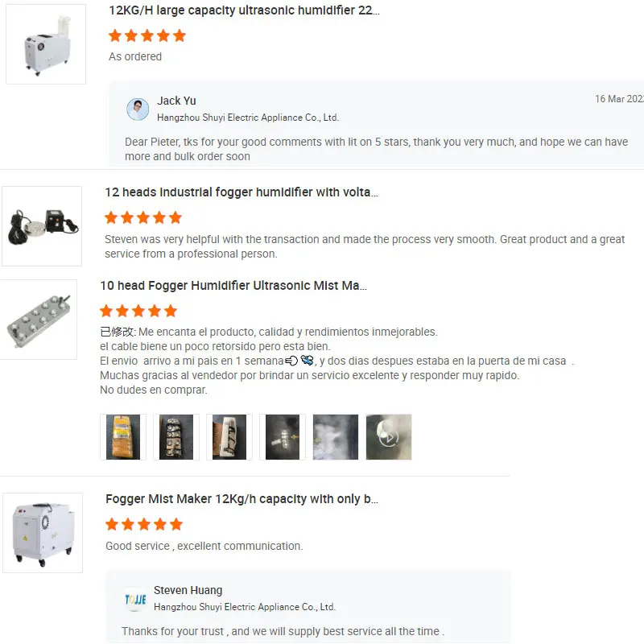The width and height of the screenshot is (644, 644).
Task: Play the review video thumbnail
Action: [x=389, y=437]
